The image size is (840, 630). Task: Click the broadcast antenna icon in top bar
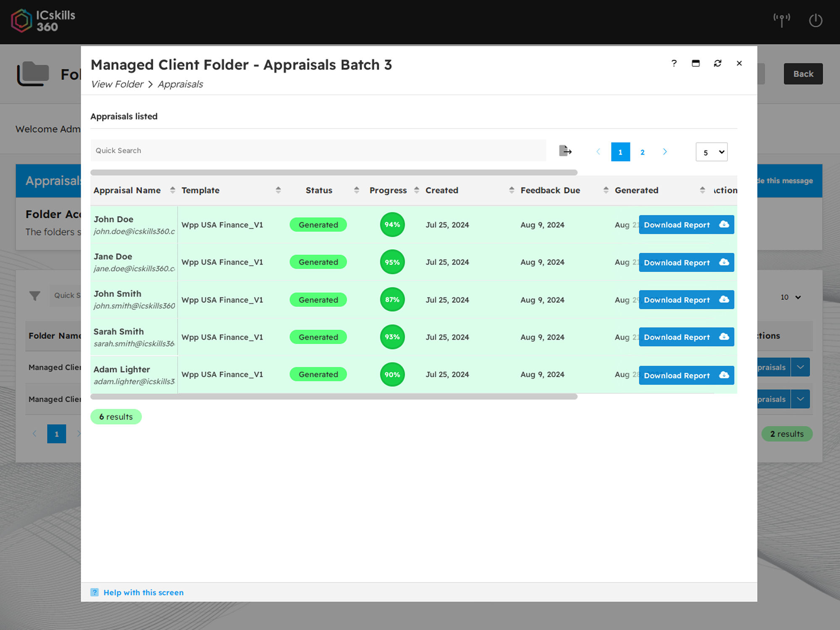pos(782,19)
